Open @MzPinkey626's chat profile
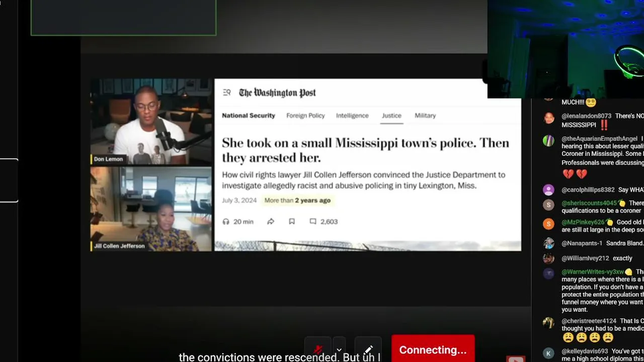This screenshot has height=362, width=644. click(583, 222)
